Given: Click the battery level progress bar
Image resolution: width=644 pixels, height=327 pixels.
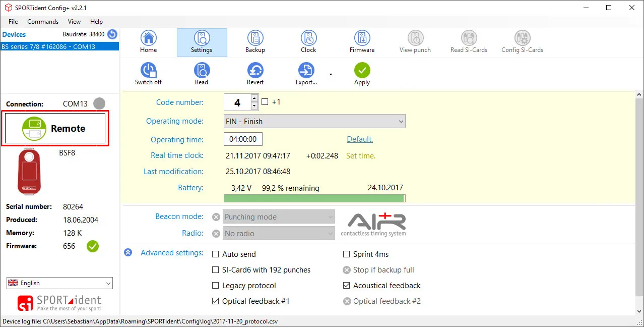Looking at the screenshot, I should tap(314, 198).
